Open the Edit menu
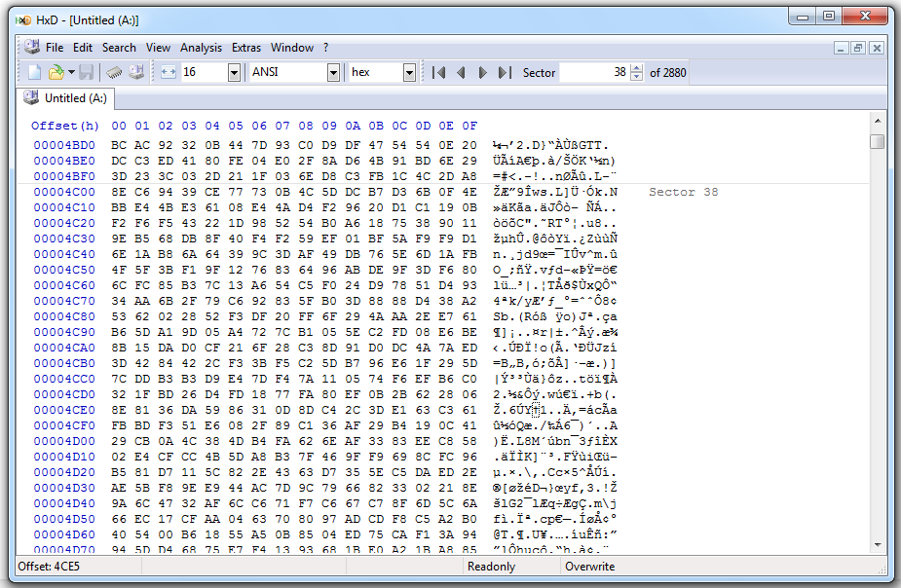The image size is (901, 588). (x=83, y=48)
